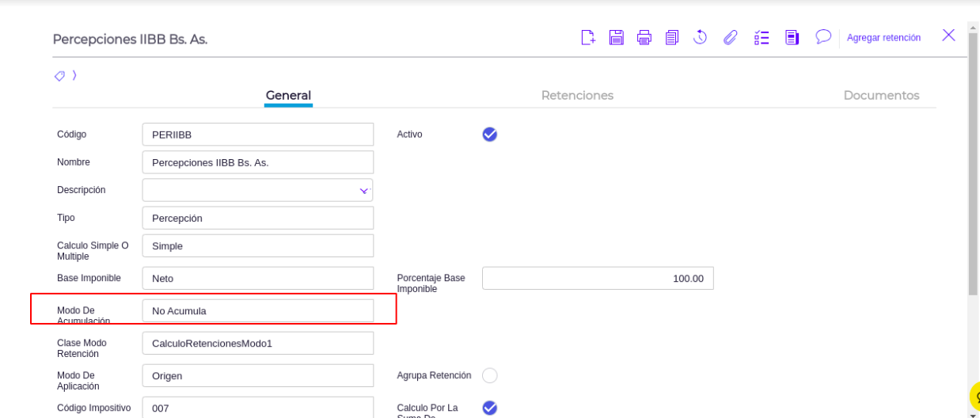The width and height of the screenshot is (980, 418).
Task: Open the checklist icon in toolbar
Action: point(762,37)
